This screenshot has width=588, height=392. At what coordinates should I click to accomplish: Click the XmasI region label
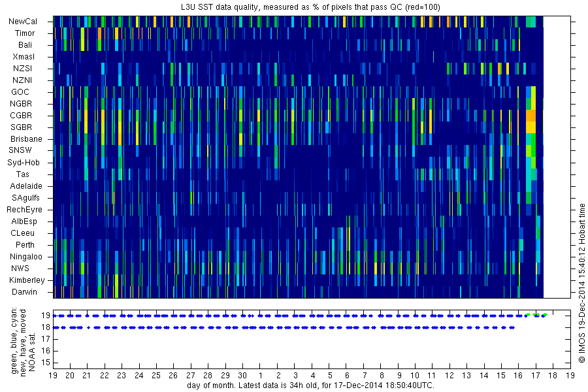point(24,57)
